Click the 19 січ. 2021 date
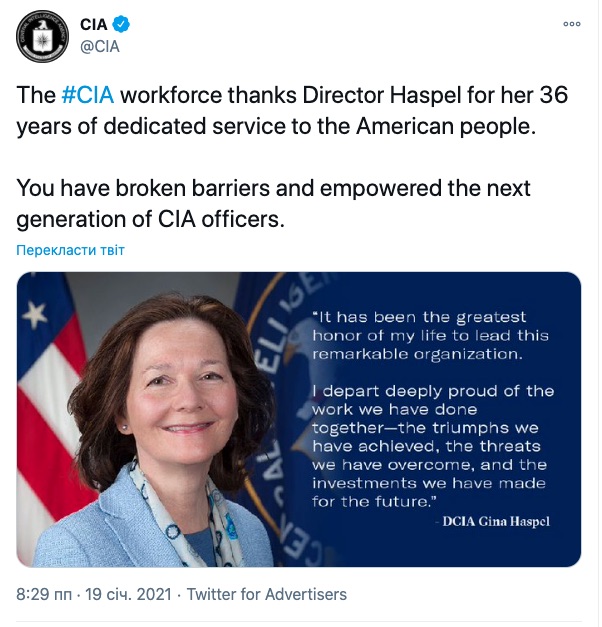Image resolution: width=602 pixels, height=627 pixels. 128,594
